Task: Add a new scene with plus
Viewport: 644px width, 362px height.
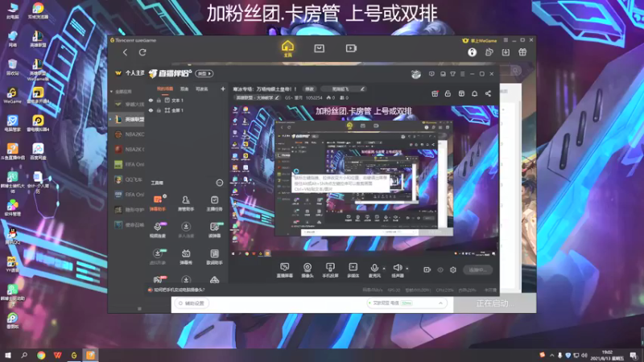Action: (223, 88)
